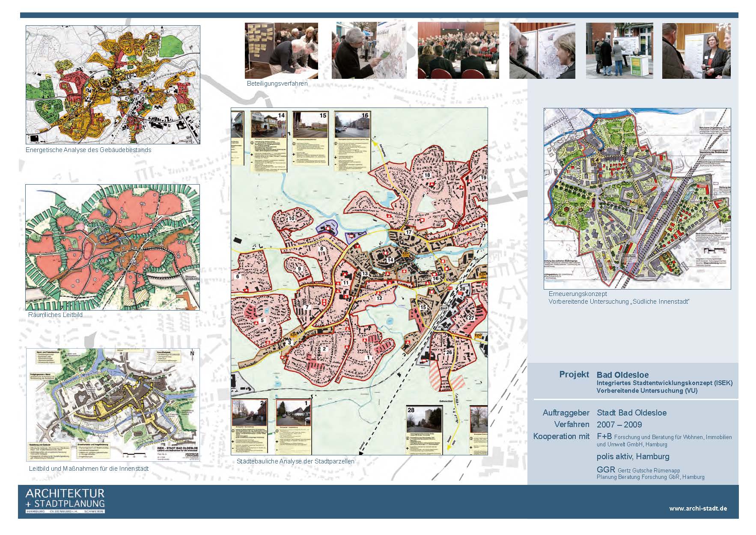Click parcel number 10 on the central map
Viewport: 756px width, 535px height.
(x=292, y=218)
